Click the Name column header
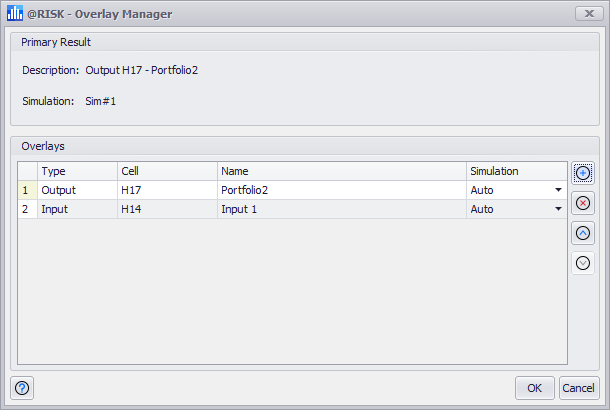This screenshot has height=410, width=610. [x=341, y=171]
